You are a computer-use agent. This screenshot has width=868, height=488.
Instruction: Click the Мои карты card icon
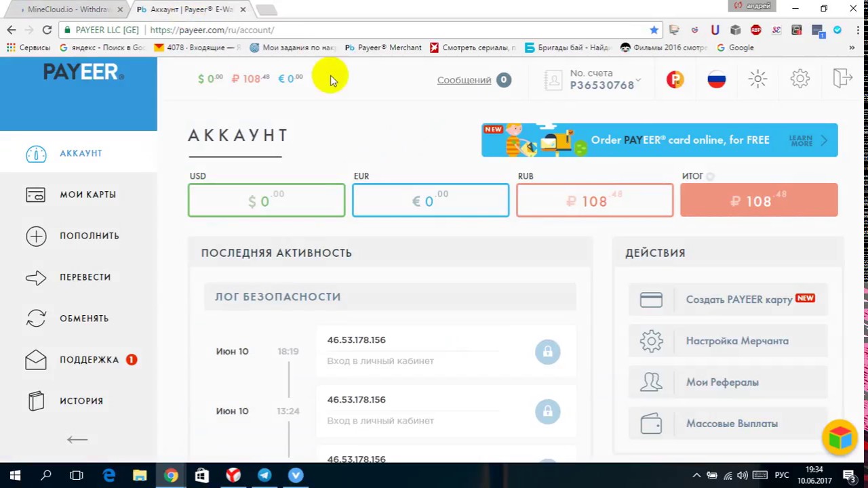click(x=36, y=195)
